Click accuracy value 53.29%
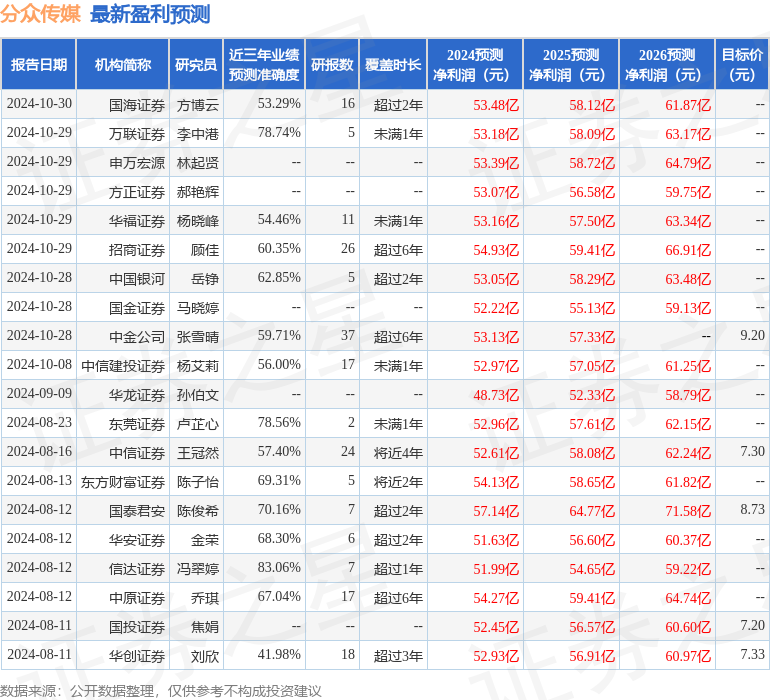 click(x=279, y=104)
